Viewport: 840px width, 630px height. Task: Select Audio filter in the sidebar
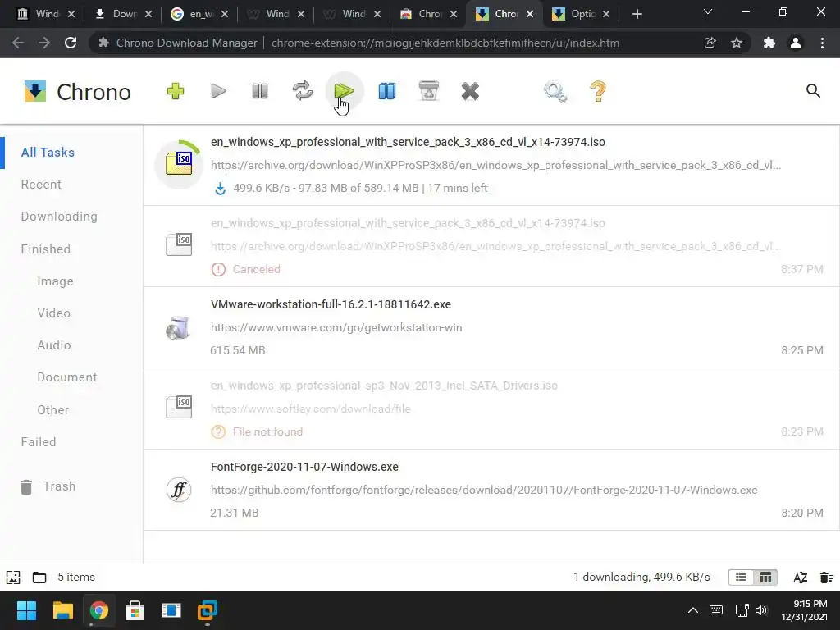tap(53, 345)
